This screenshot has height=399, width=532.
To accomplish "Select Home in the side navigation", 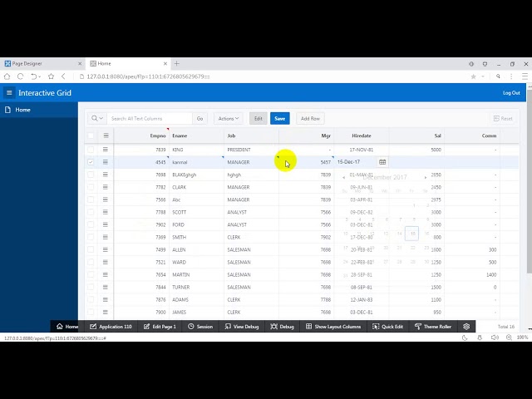I will pos(39,110).
